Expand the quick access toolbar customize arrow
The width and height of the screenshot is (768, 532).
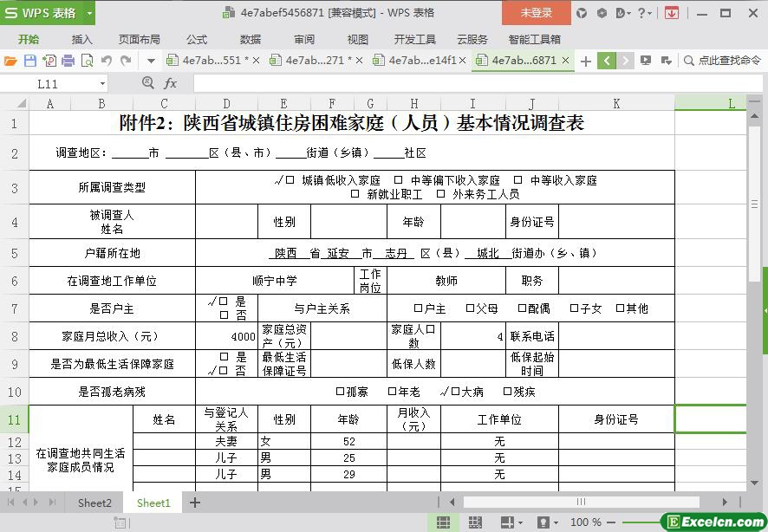coord(151,61)
